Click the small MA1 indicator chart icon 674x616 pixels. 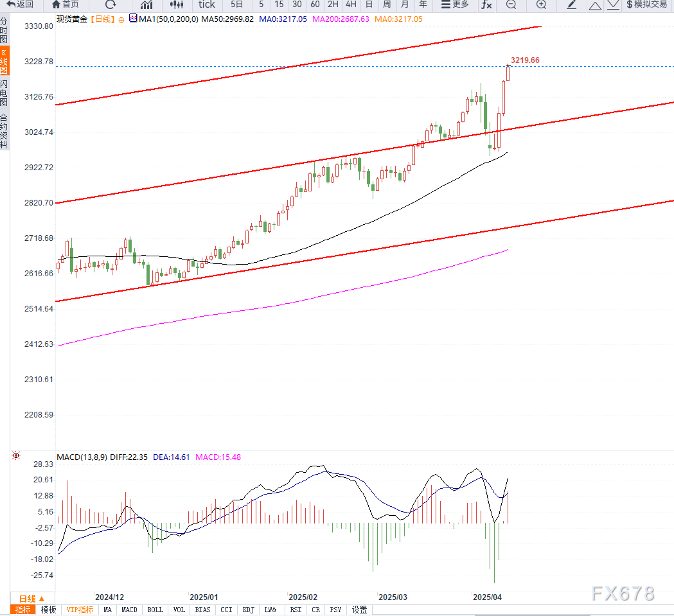tap(133, 19)
